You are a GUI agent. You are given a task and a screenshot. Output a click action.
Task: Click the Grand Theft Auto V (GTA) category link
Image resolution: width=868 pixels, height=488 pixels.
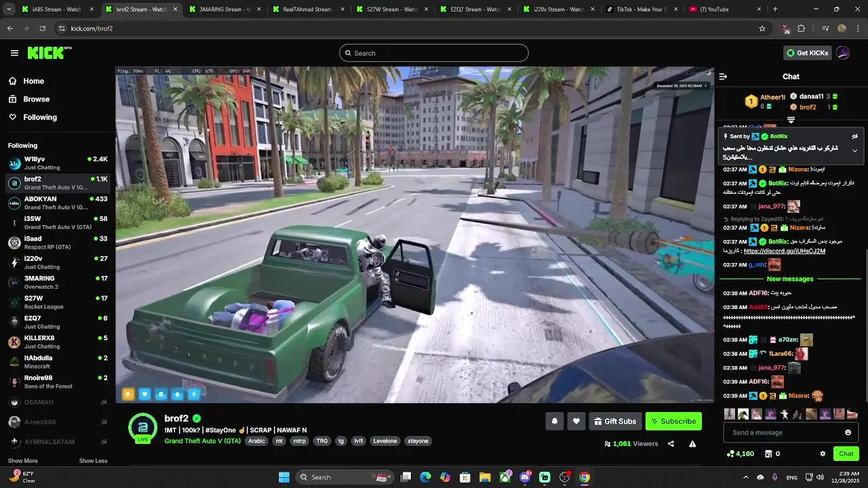click(x=202, y=441)
